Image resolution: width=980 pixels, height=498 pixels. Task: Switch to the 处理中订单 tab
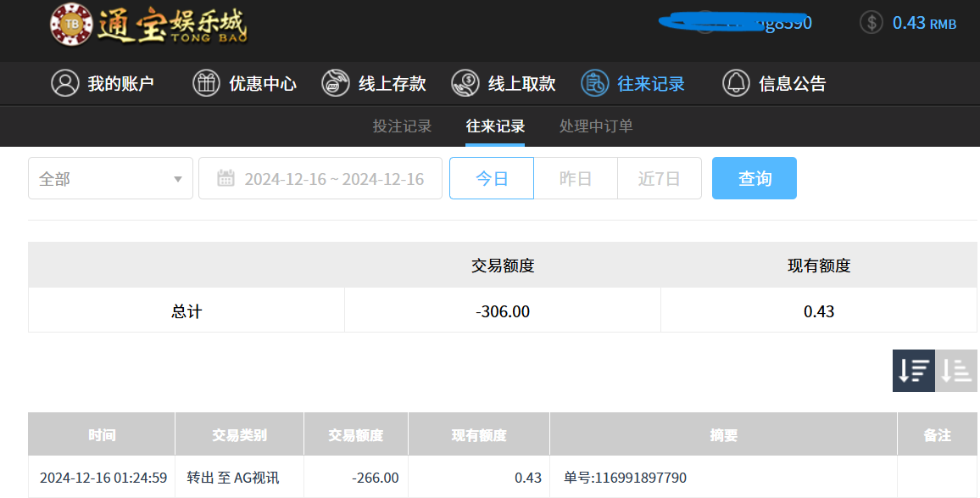[x=596, y=126]
